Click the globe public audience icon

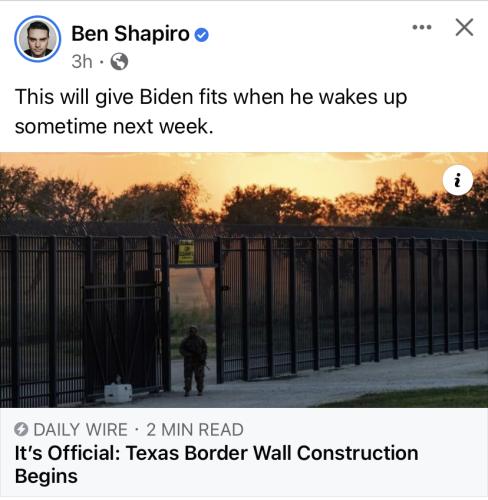click(x=119, y=61)
